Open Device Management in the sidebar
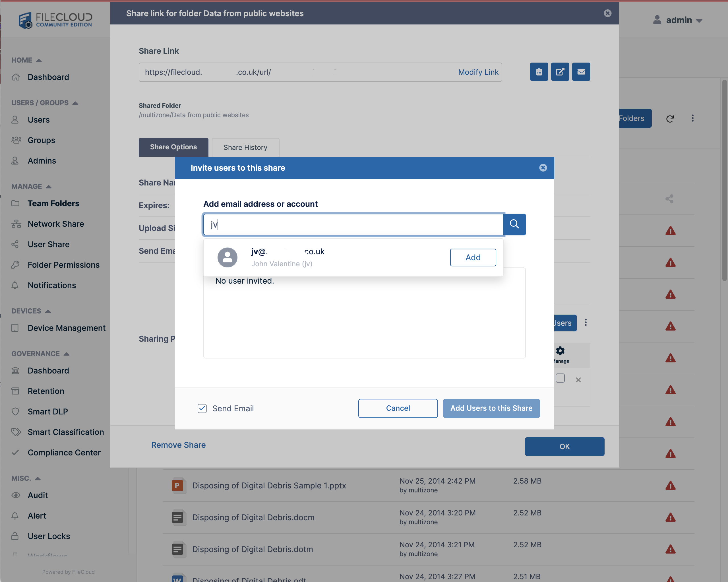The image size is (728, 582). (x=67, y=328)
